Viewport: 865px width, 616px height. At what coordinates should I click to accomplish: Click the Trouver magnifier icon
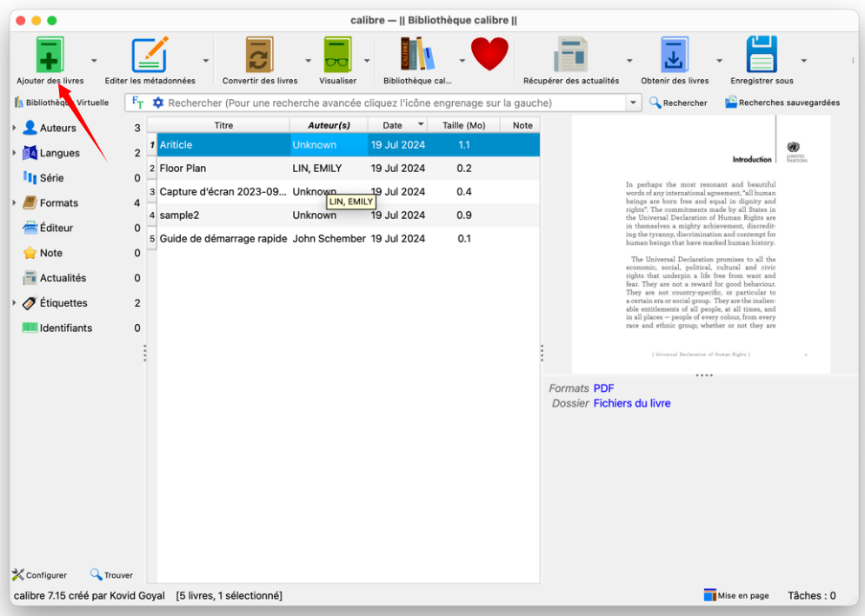[96, 574]
